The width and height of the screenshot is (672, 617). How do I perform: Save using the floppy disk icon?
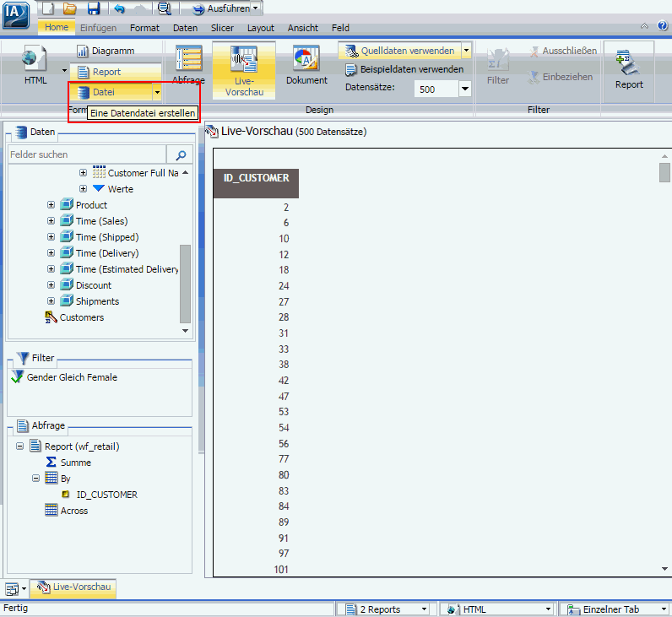pyautogui.click(x=93, y=8)
